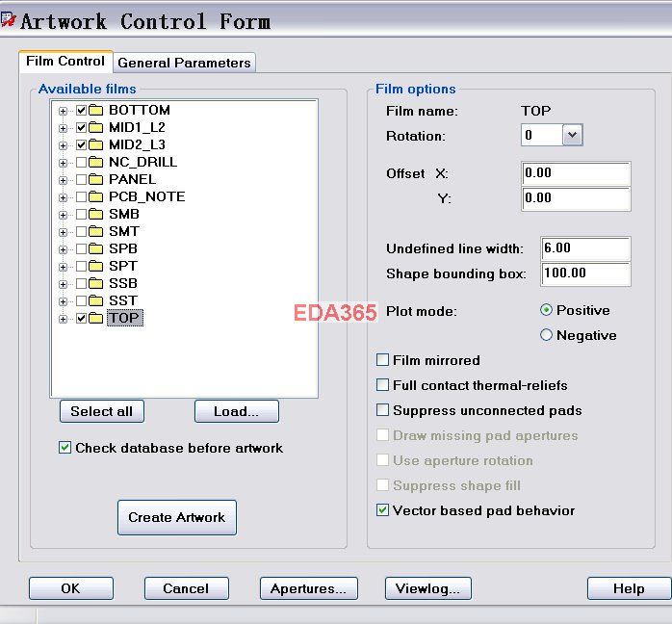Image resolution: width=672 pixels, height=624 pixels.
Task: Expand the MID1_L2 tree node
Action: click(63, 129)
